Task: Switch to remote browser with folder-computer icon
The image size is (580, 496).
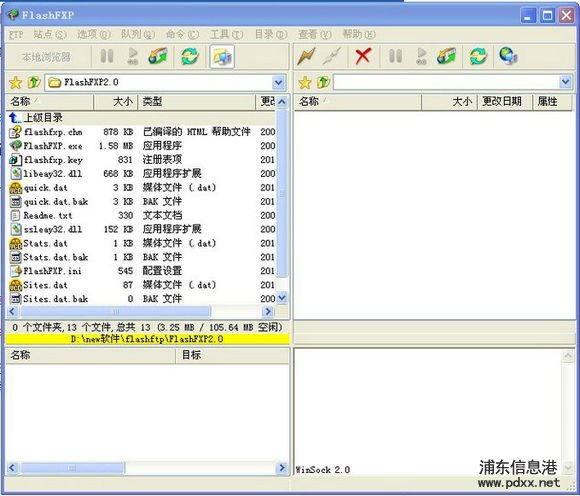Action: [222, 57]
